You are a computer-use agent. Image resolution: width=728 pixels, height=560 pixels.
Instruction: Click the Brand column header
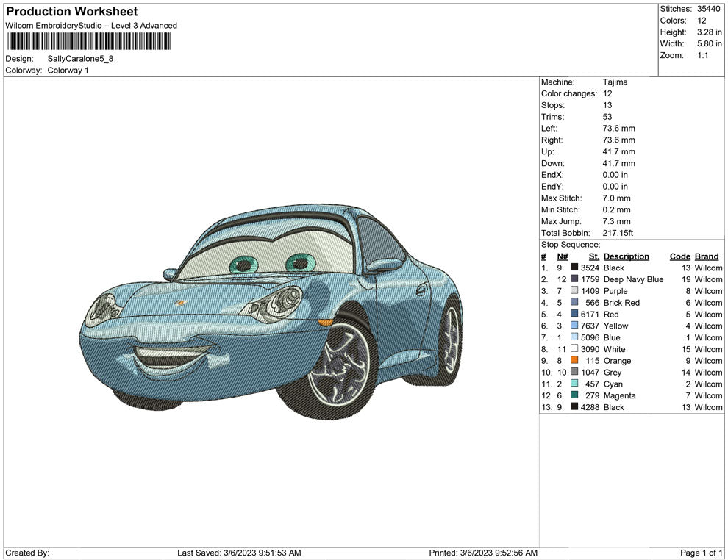point(706,256)
